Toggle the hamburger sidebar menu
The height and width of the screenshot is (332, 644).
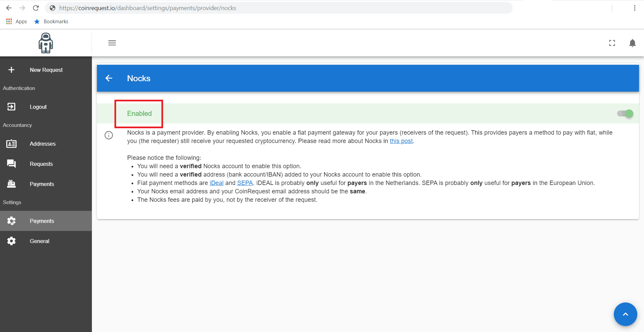coord(112,43)
